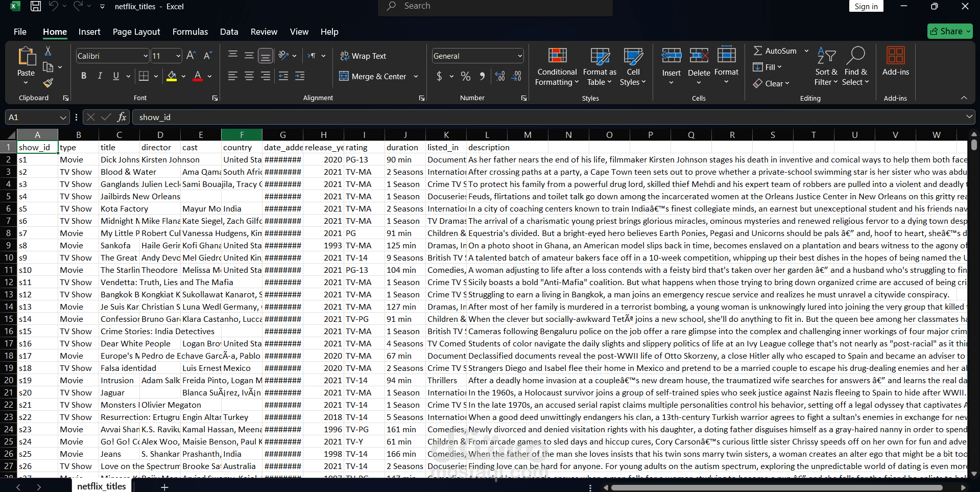
Task: Toggle Bottom Align vertical alignment
Action: tap(265, 56)
